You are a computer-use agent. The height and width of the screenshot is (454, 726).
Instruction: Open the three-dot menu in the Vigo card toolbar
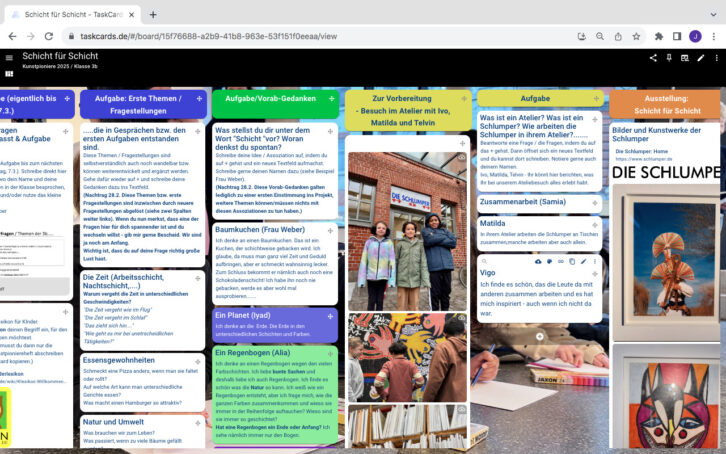(x=596, y=261)
